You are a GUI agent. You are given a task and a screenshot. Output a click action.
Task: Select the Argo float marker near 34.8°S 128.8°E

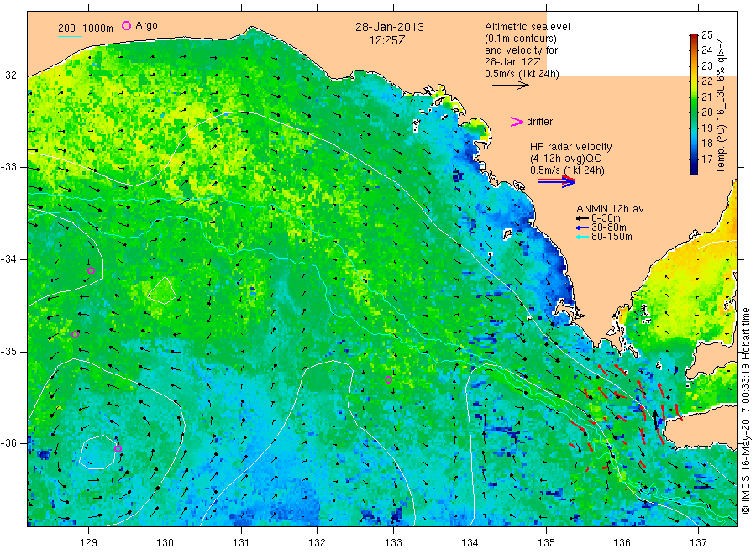(75, 334)
